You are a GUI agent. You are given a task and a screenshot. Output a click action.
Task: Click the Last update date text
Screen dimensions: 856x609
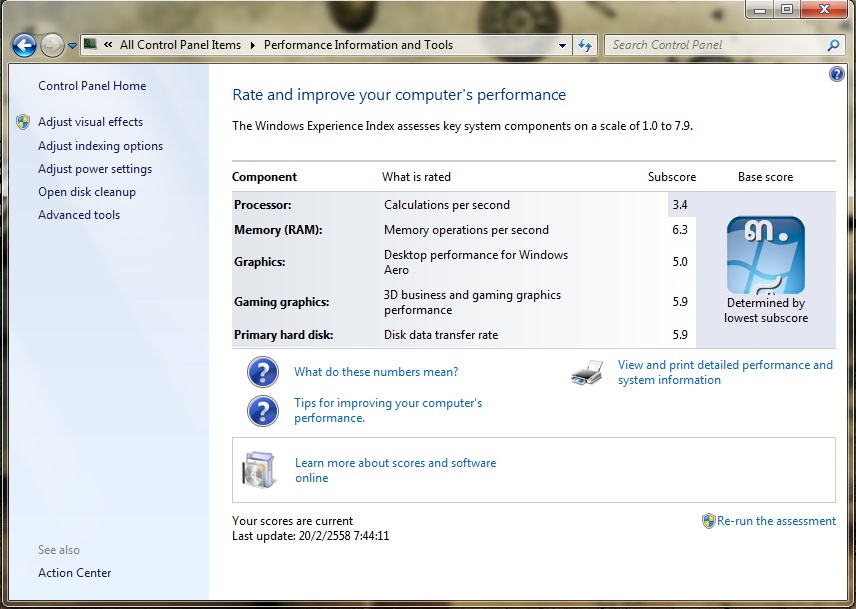pyautogui.click(x=311, y=536)
